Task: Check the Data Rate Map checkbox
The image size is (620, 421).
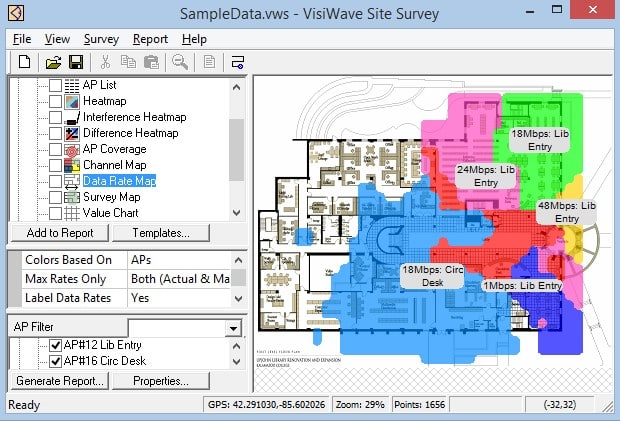Action: 55,181
